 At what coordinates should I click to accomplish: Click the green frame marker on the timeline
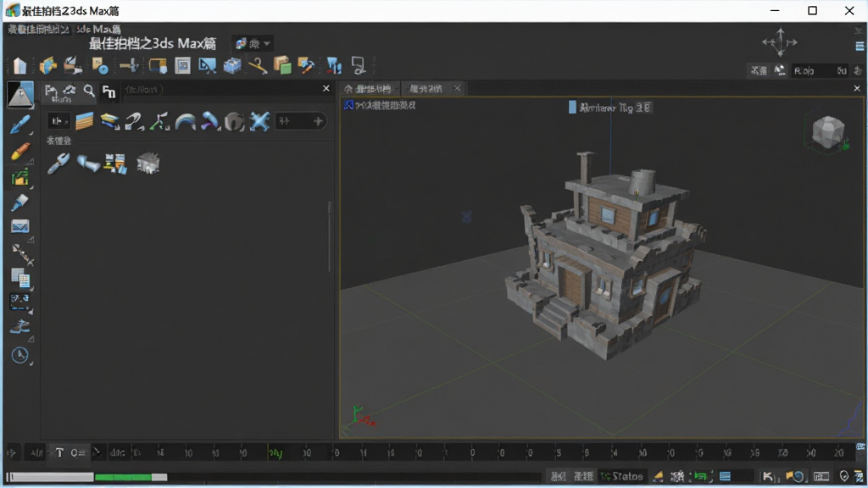coord(275,453)
